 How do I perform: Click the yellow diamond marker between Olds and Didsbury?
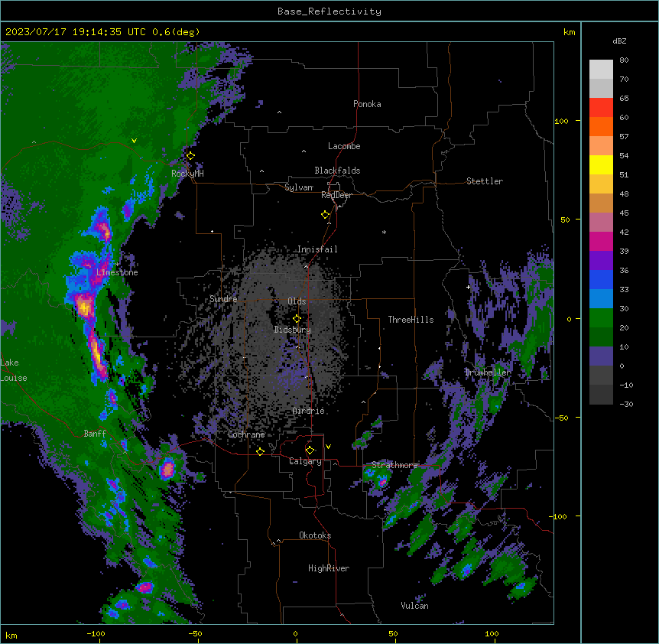[297, 319]
